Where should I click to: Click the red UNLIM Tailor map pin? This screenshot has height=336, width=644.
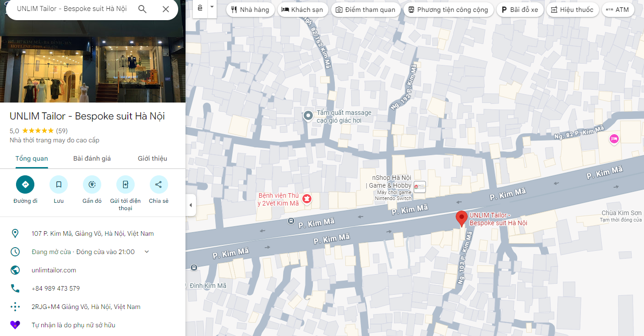click(x=461, y=218)
